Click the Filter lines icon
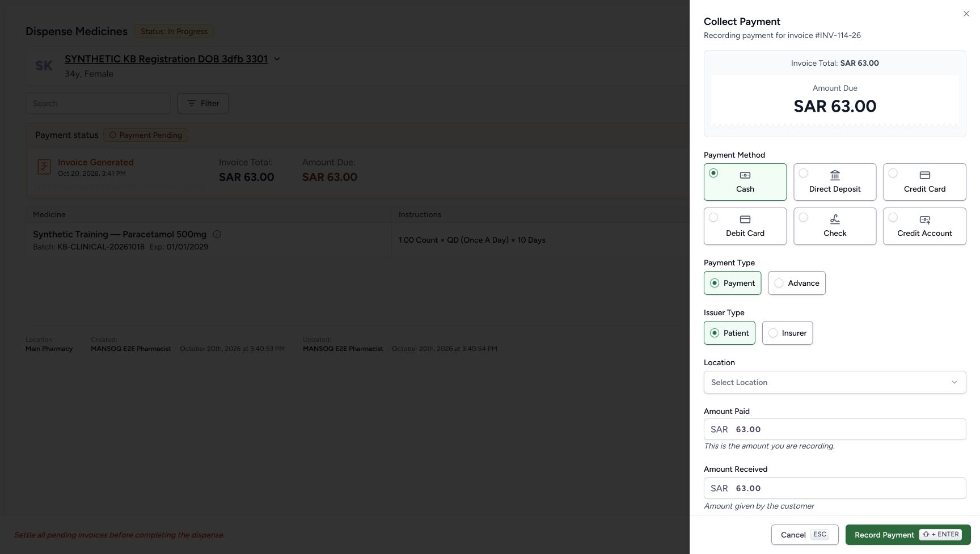 coord(192,103)
